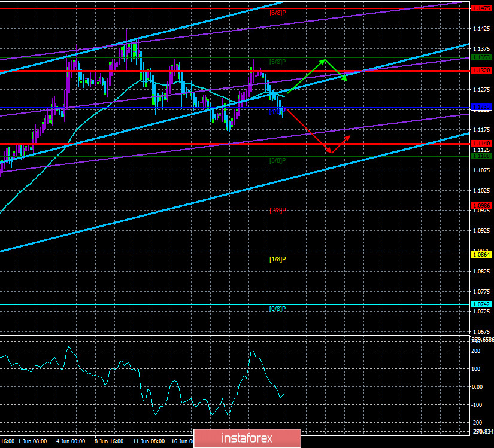Click the blue current price tag 1.1230
494x448 pixels.
click(481, 106)
